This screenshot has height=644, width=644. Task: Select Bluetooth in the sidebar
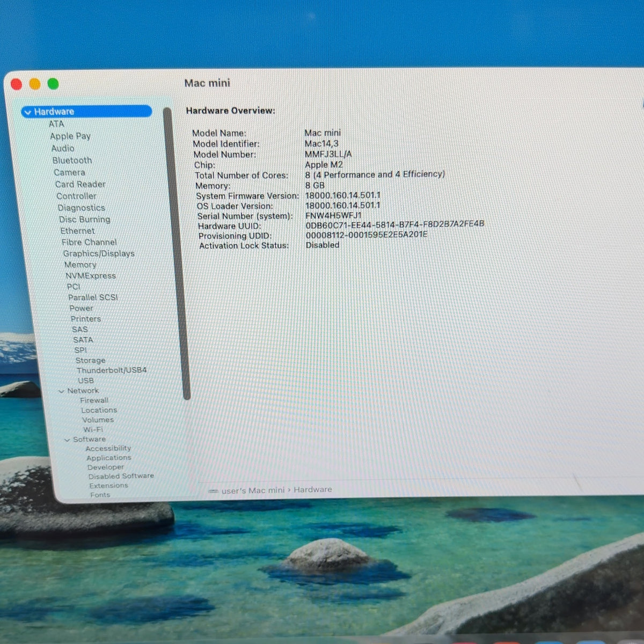pyautogui.click(x=72, y=160)
